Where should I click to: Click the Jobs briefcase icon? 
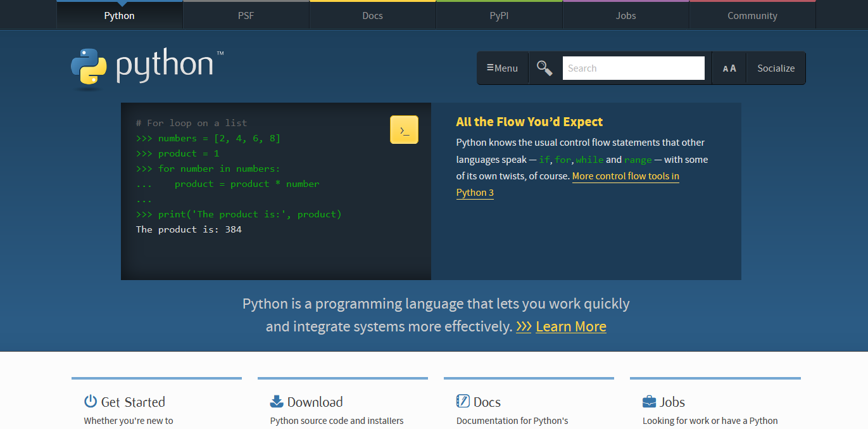point(648,400)
